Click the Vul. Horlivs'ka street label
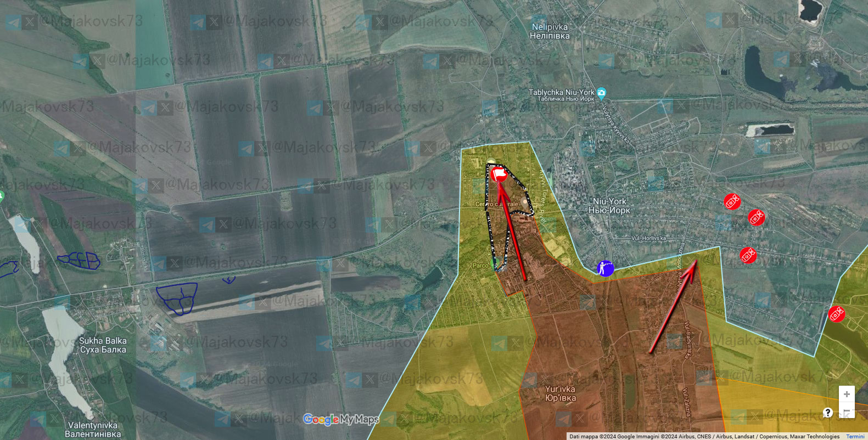 pos(648,238)
